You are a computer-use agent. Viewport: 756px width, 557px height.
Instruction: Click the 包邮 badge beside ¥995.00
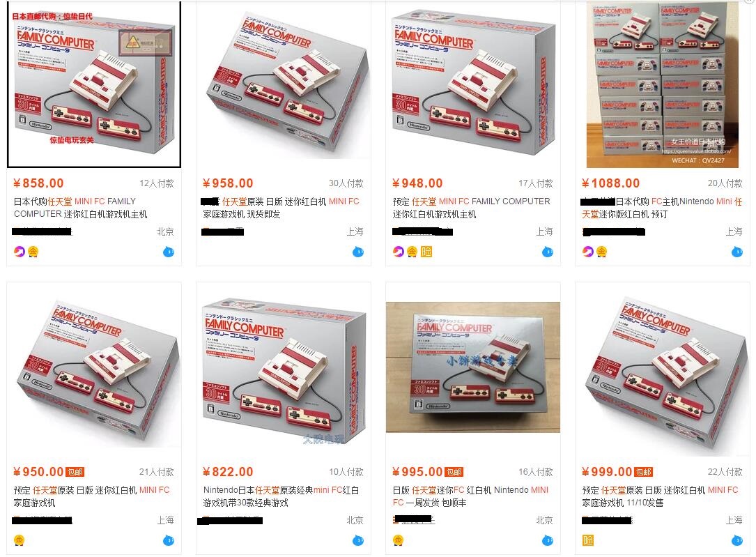[454, 472]
